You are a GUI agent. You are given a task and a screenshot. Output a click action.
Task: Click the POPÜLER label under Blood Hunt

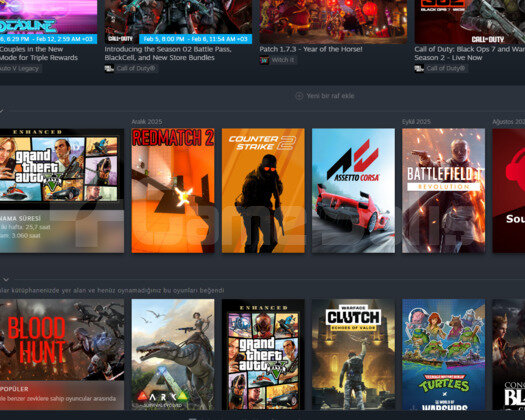pyautogui.click(x=14, y=389)
